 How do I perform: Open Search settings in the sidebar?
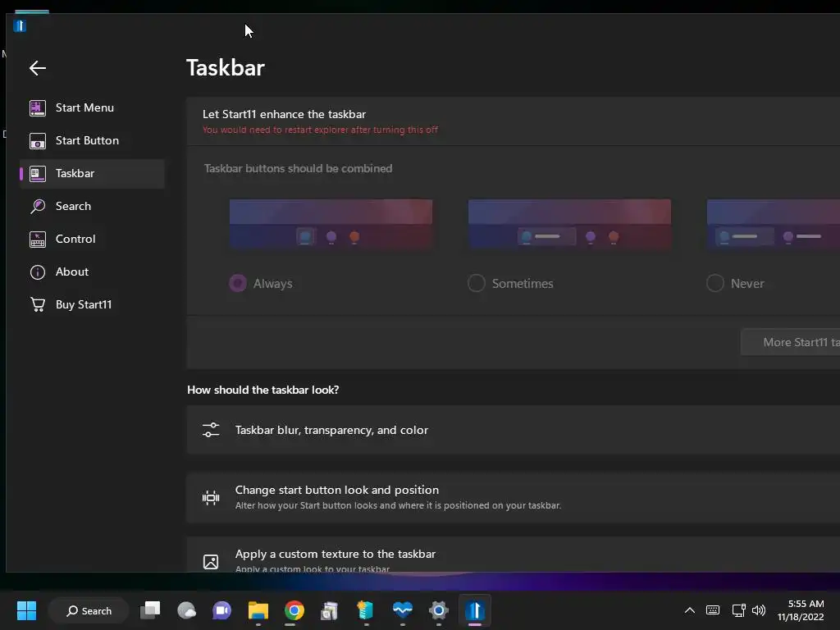coord(92,206)
